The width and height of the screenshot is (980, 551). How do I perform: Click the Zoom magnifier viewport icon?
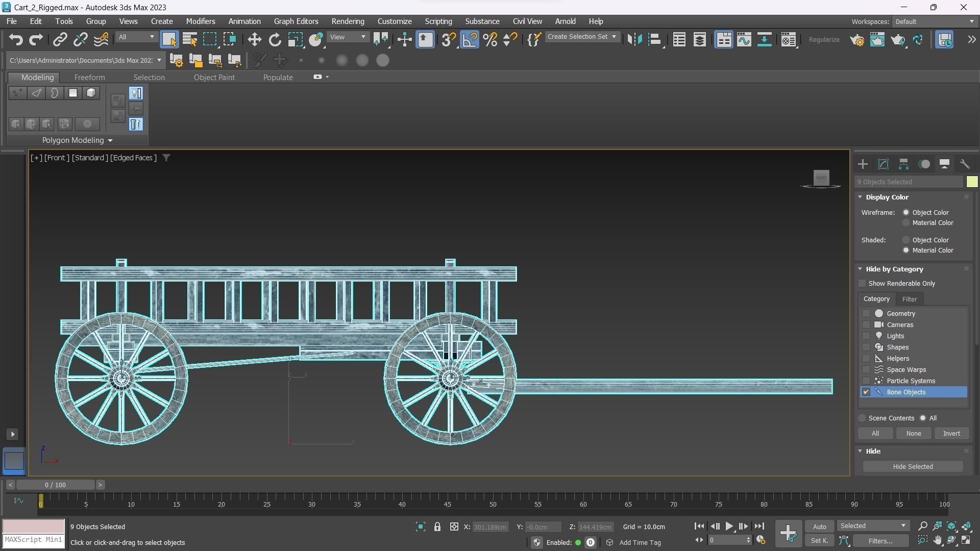pos(922,526)
